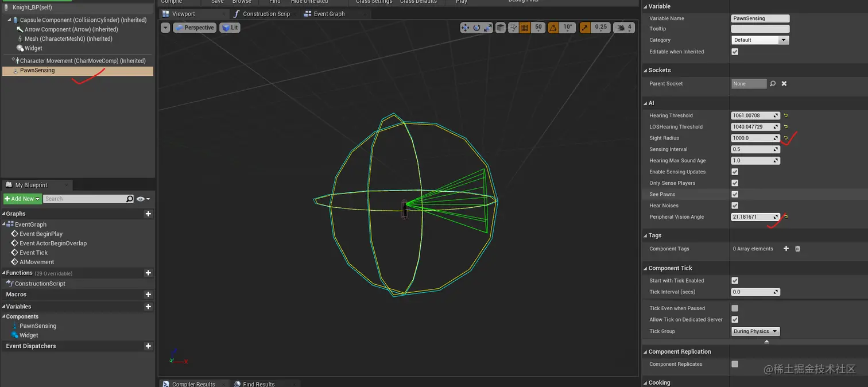Select Character Movement component
This screenshot has width=868, height=387.
point(77,61)
